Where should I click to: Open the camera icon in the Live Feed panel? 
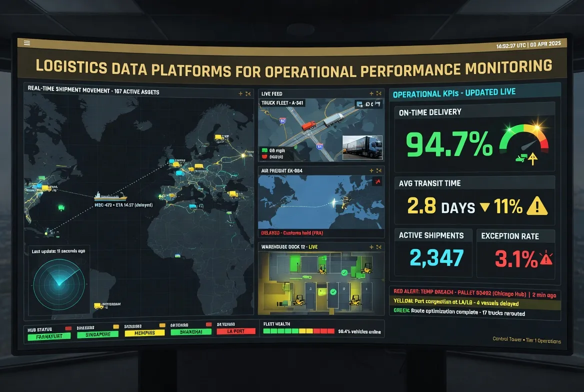coord(359,104)
